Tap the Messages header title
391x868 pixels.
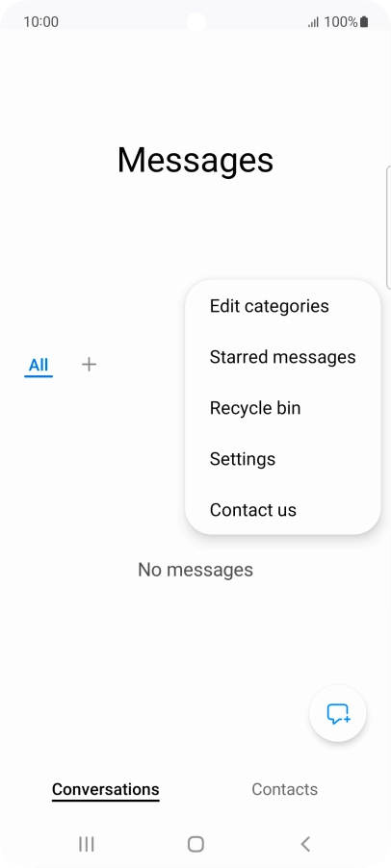point(195,161)
